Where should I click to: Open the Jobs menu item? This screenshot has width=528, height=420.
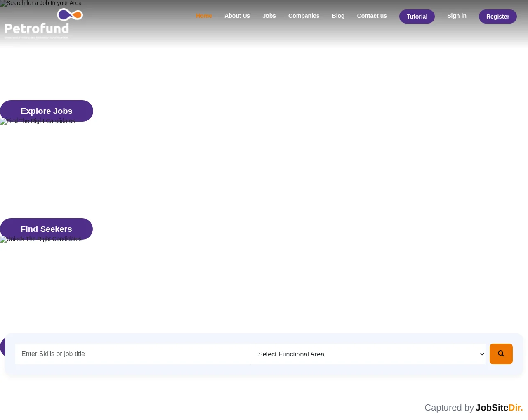pyautogui.click(x=269, y=16)
